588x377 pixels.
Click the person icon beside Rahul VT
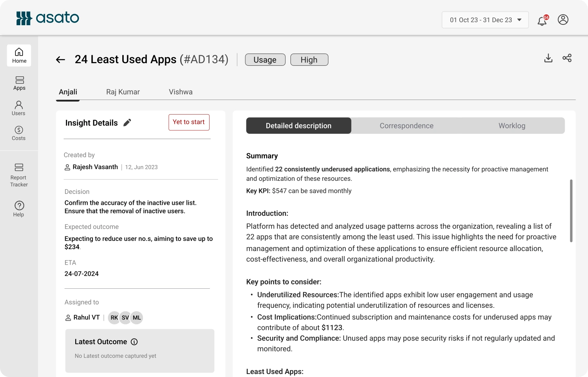point(68,318)
